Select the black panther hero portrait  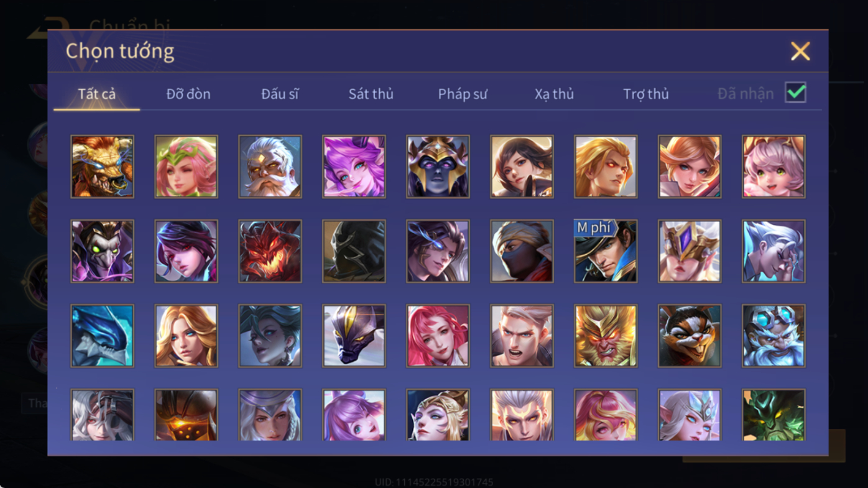click(354, 336)
